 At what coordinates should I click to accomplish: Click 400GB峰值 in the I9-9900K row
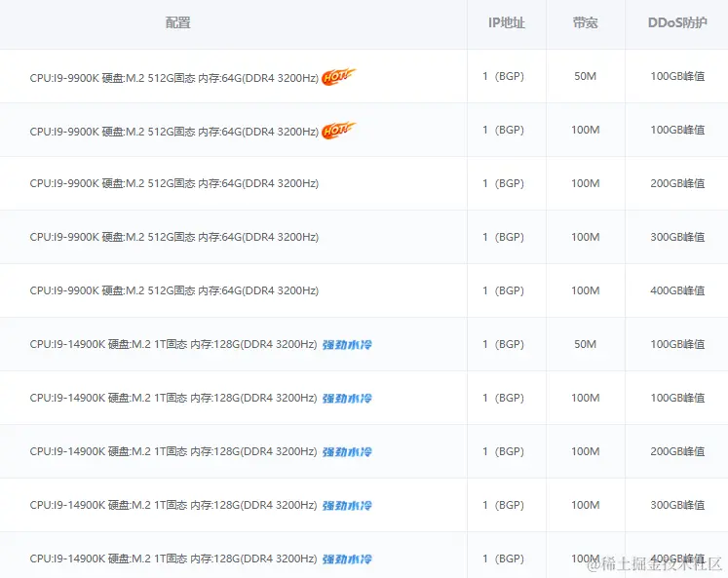pyautogui.click(x=677, y=290)
